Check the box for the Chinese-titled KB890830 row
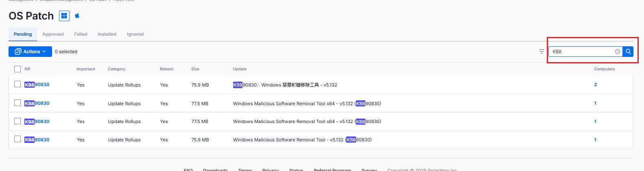Viewport: 644px width, 171px height. pyautogui.click(x=17, y=84)
